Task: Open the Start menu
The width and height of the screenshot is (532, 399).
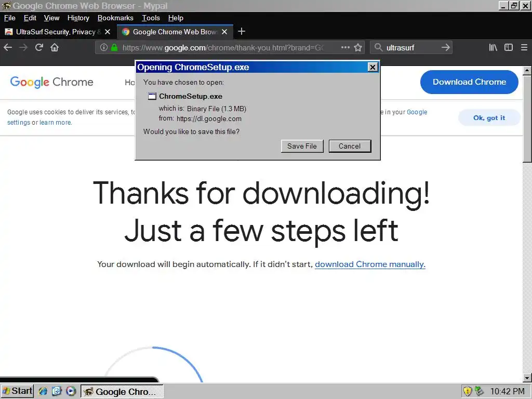Action: [x=17, y=391]
